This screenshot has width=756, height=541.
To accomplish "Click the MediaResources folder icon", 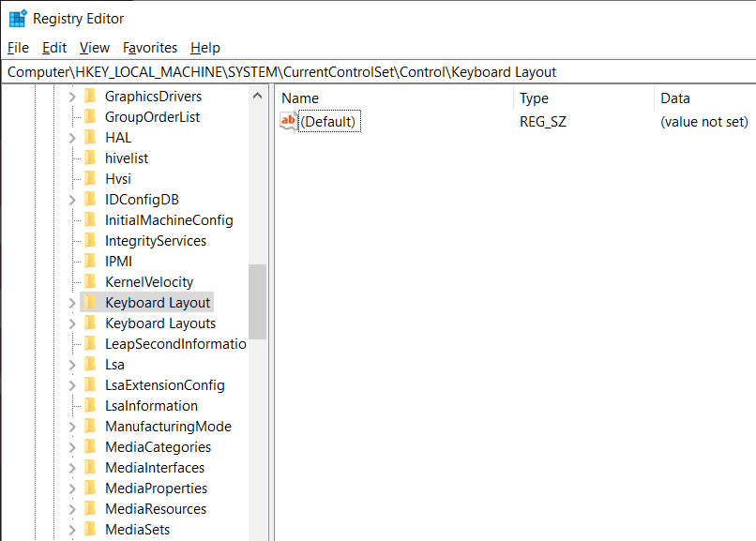I will tap(90, 509).
